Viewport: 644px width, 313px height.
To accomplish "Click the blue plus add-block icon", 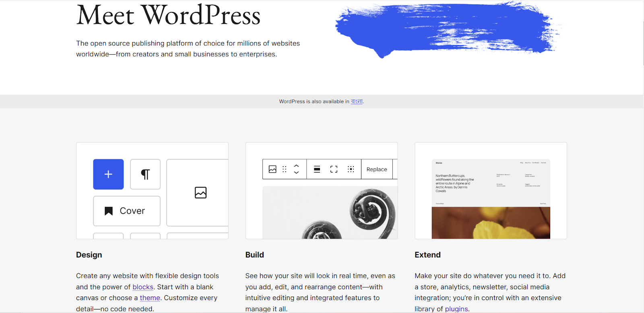I will click(x=108, y=174).
